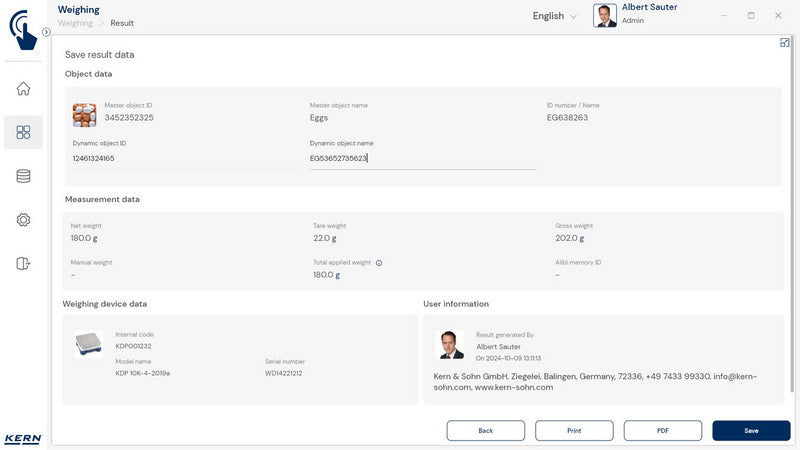The height and width of the screenshot is (450, 800).
Task: Click the Print button
Action: tap(574, 431)
